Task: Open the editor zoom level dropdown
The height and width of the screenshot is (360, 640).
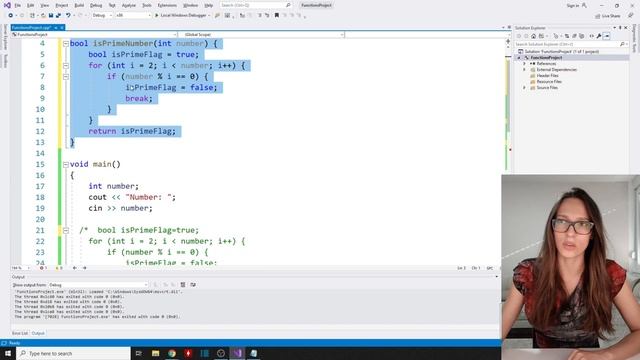Action: point(20,268)
